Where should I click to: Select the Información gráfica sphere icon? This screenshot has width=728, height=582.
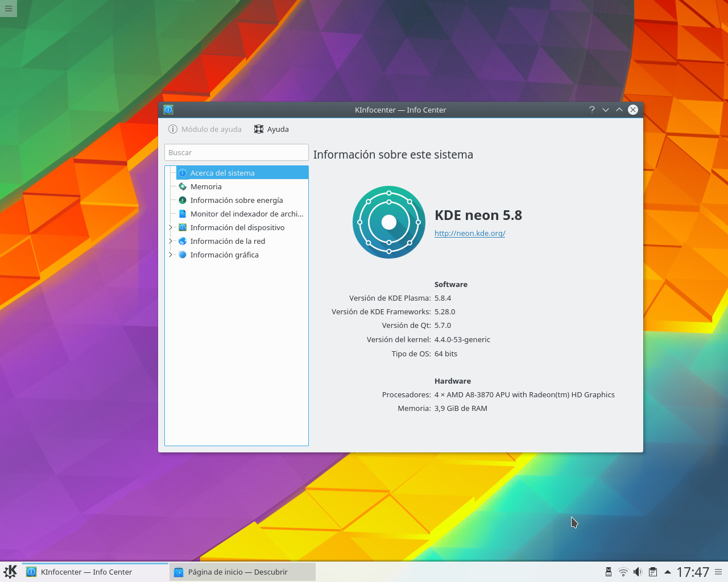pos(183,255)
